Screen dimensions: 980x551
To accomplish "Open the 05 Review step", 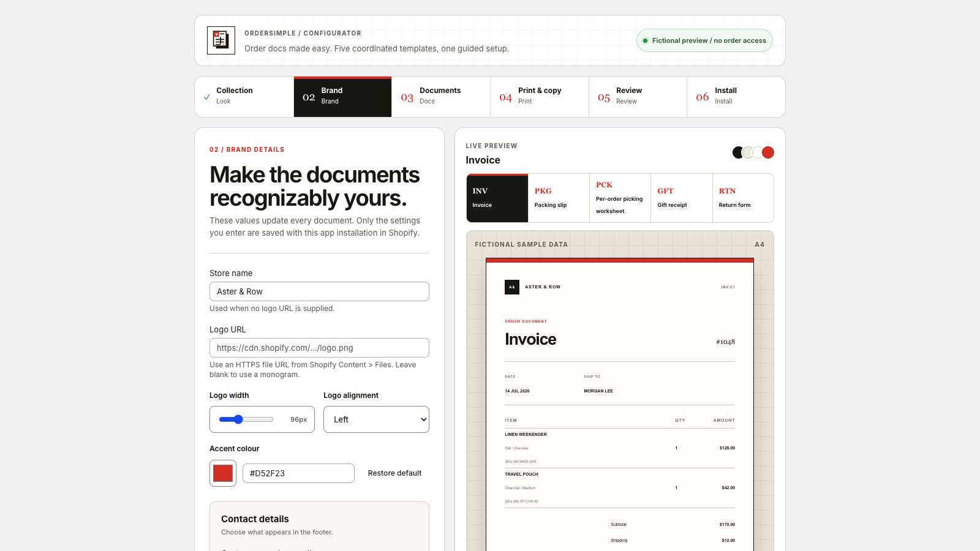I will coord(638,97).
